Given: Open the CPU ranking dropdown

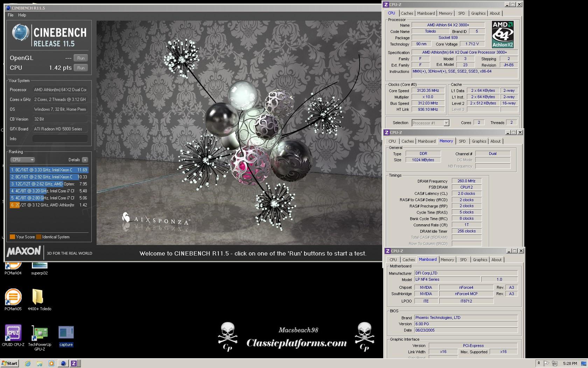Looking at the screenshot, I should coord(22,160).
